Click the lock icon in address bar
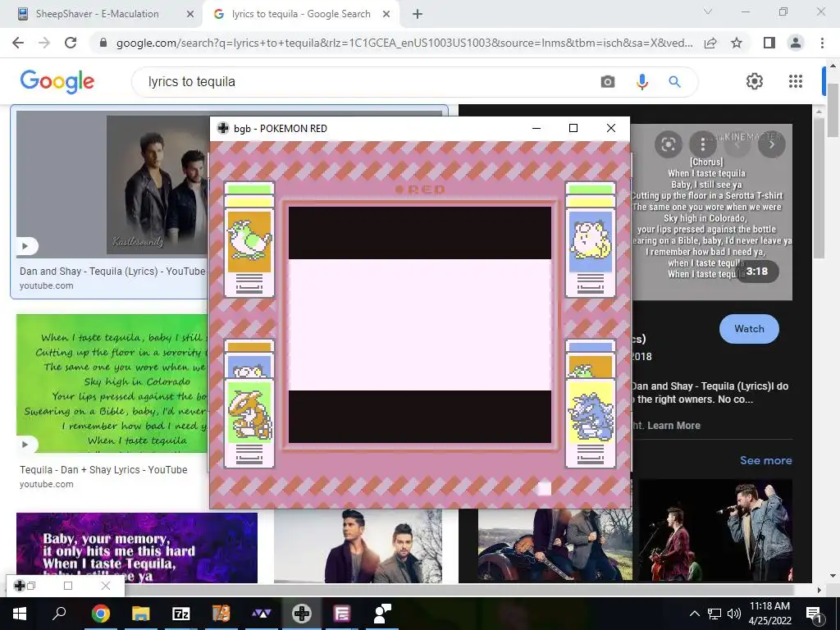 coord(103,43)
